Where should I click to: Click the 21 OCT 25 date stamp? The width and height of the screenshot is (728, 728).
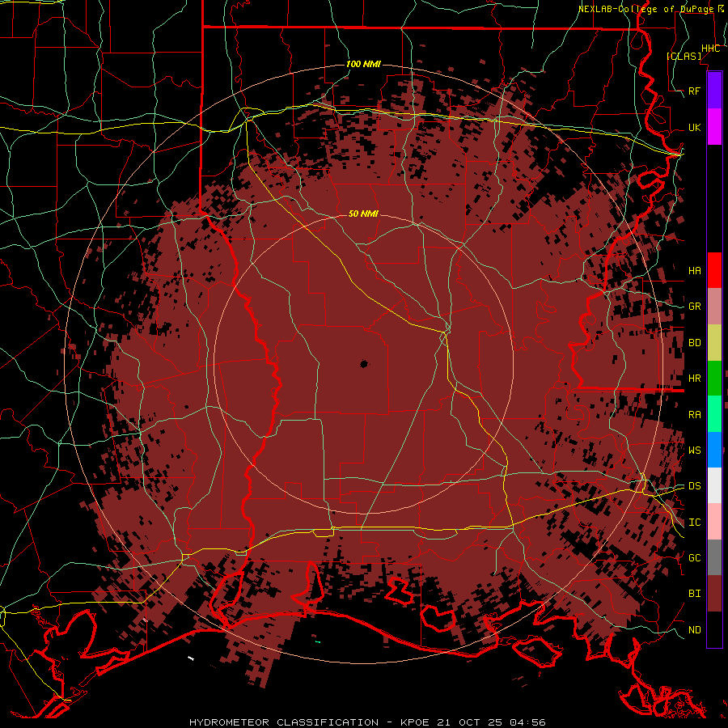click(470, 722)
